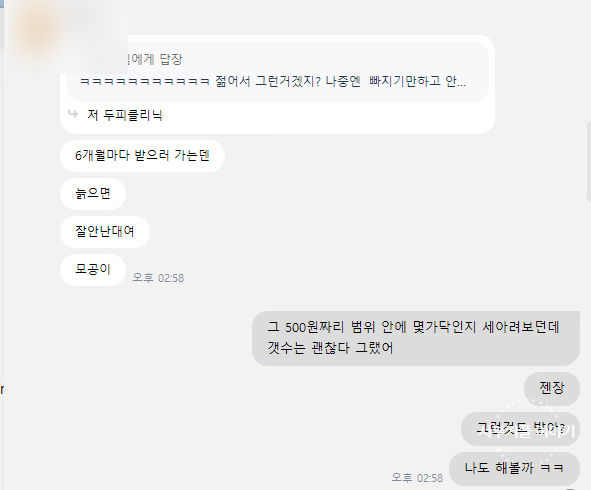Select the '그 500원짜리 범위 안에' message bubble

click(415, 338)
